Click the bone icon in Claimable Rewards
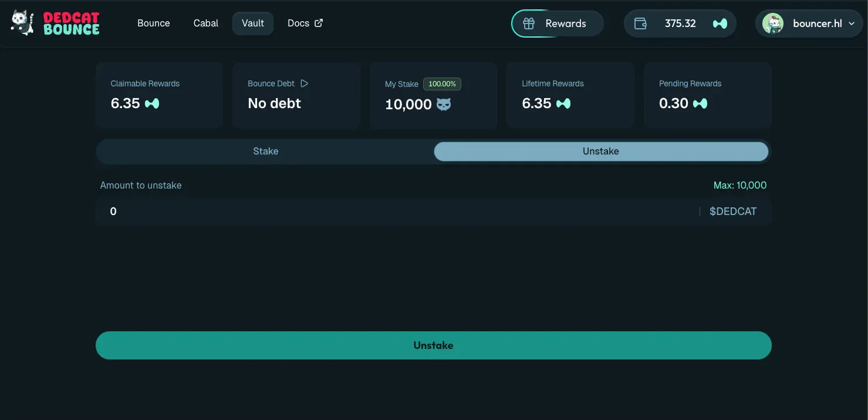Image resolution: width=868 pixels, height=420 pixels. coord(152,103)
